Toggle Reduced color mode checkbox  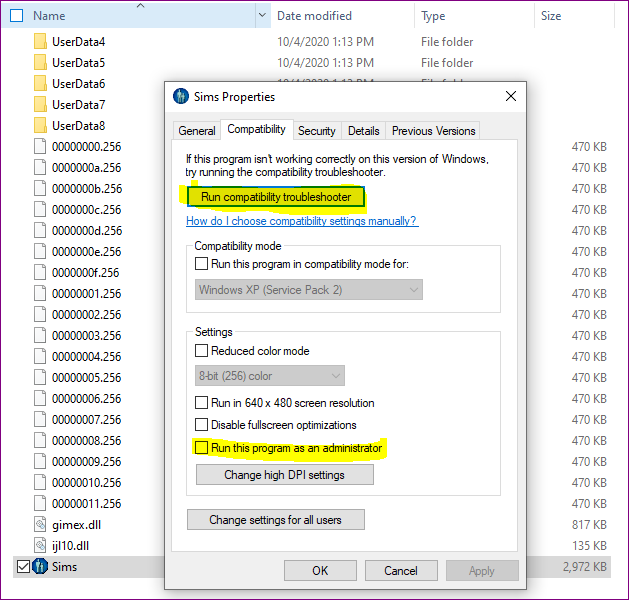point(202,351)
